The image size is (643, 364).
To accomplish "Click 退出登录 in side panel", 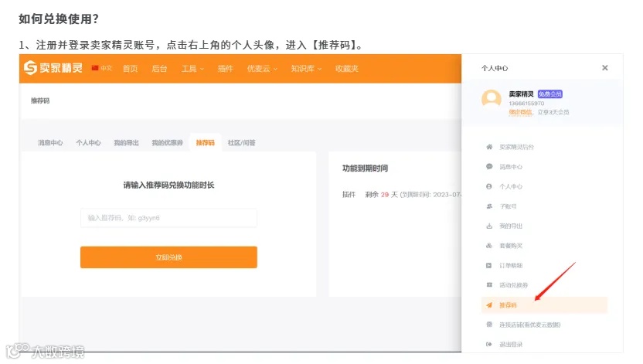I will pos(511,345).
